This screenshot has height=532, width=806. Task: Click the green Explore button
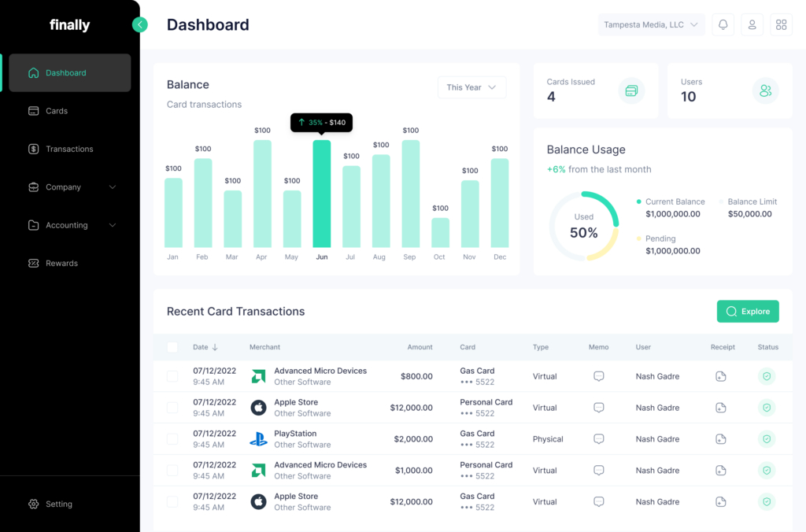747,312
